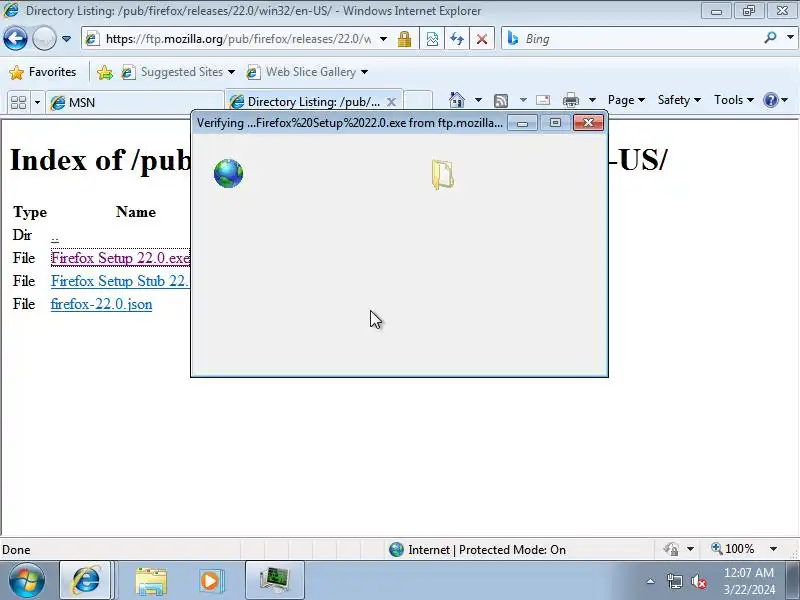
Task: Click the network tray icon
Action: pyautogui.click(x=674, y=581)
